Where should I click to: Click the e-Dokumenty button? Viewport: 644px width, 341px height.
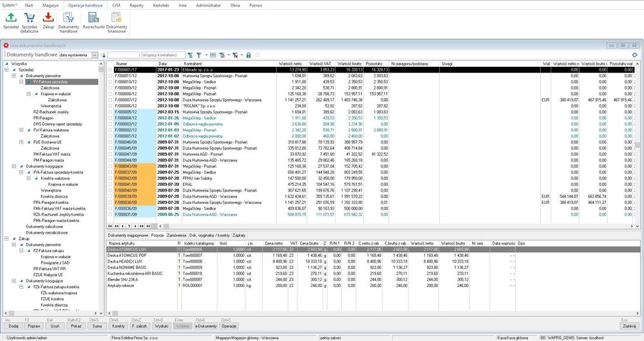pos(206,326)
